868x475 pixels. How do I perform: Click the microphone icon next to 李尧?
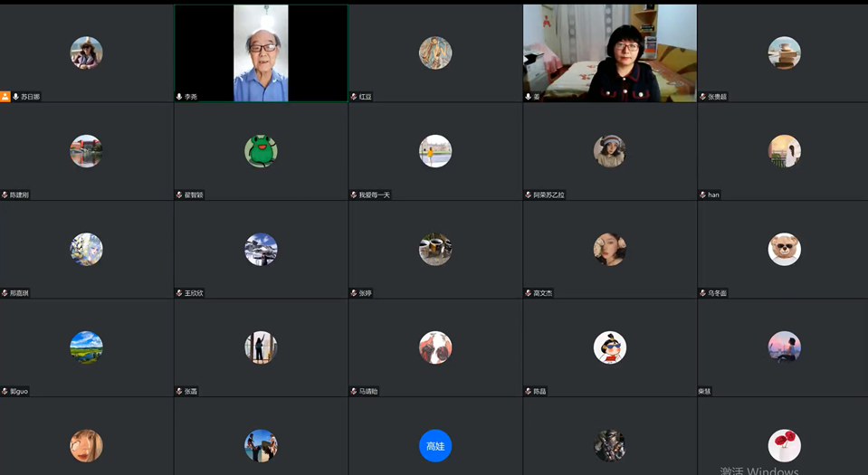pos(179,97)
